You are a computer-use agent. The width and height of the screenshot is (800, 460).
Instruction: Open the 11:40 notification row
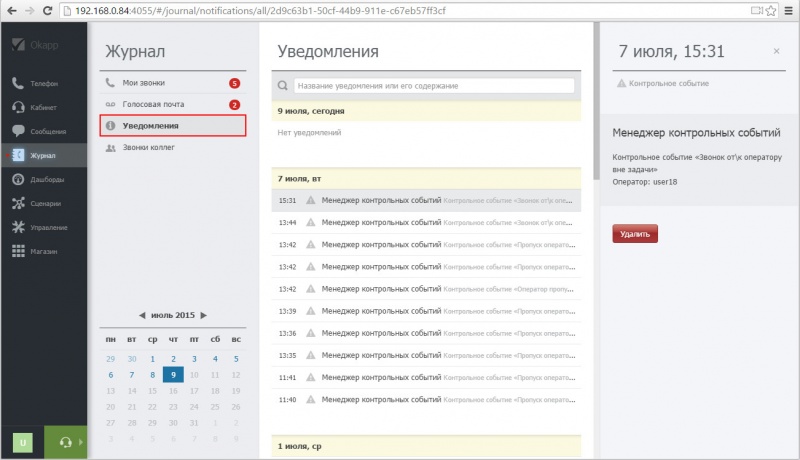[426, 400]
